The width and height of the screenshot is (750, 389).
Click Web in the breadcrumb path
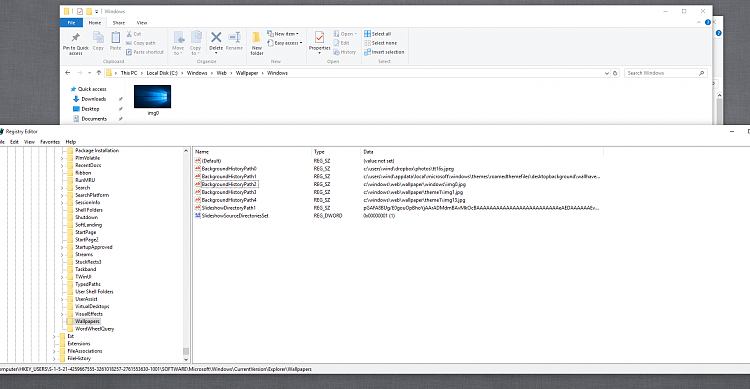[221, 73]
